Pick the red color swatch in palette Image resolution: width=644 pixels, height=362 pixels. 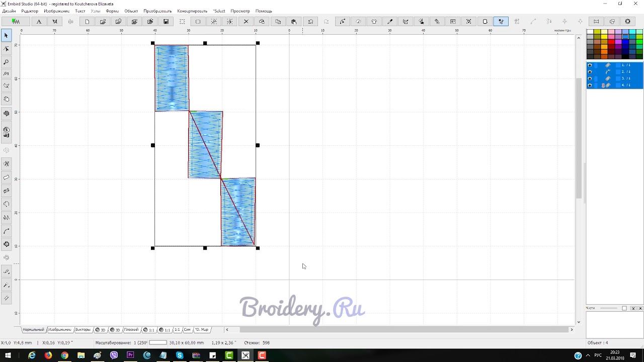click(x=611, y=41)
